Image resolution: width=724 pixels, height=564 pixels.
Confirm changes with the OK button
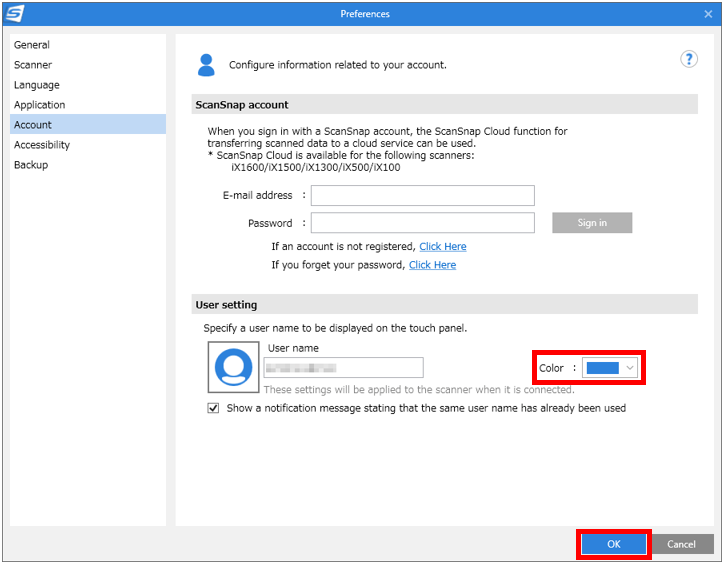pos(614,544)
